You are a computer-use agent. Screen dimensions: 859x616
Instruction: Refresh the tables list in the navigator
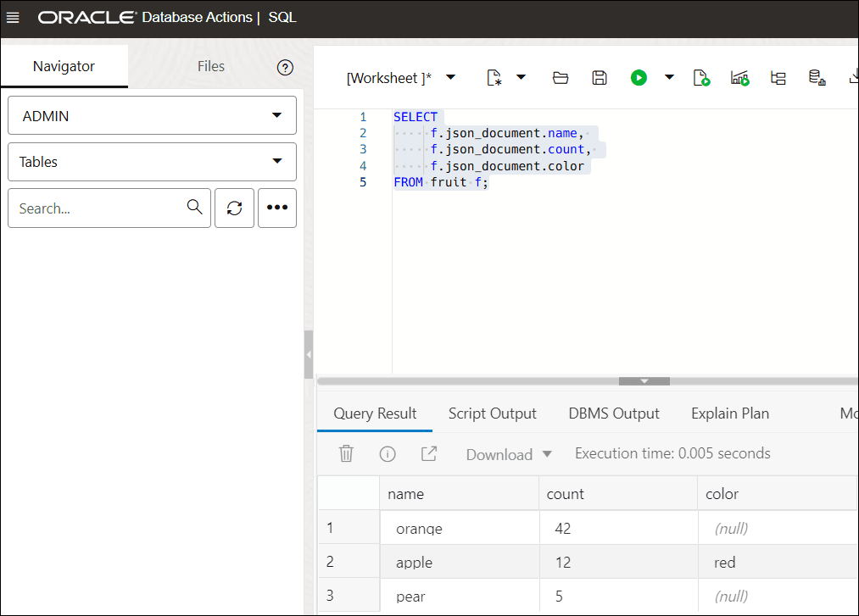[234, 208]
